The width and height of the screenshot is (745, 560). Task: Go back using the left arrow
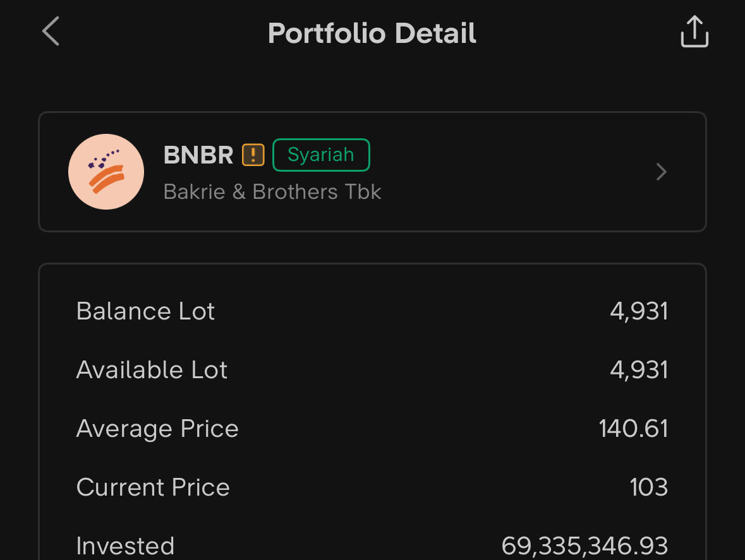51,32
